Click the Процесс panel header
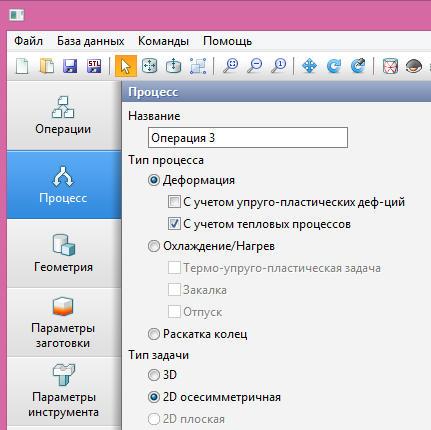Screen dimensions: 431x430 [276, 92]
